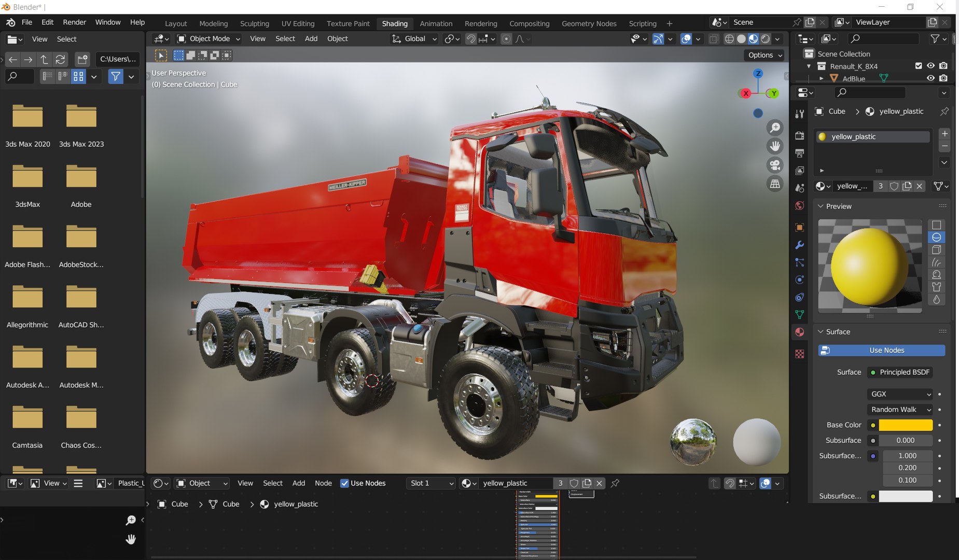Toggle fake user shield for yellow_plastic
Screen dimensions: 959x560
[x=894, y=186]
